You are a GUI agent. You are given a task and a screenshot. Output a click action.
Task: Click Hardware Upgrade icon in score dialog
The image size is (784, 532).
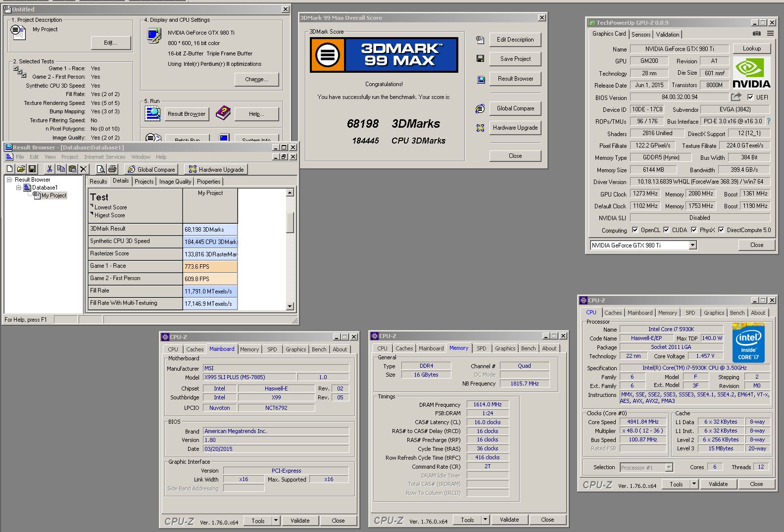pyautogui.click(x=480, y=128)
